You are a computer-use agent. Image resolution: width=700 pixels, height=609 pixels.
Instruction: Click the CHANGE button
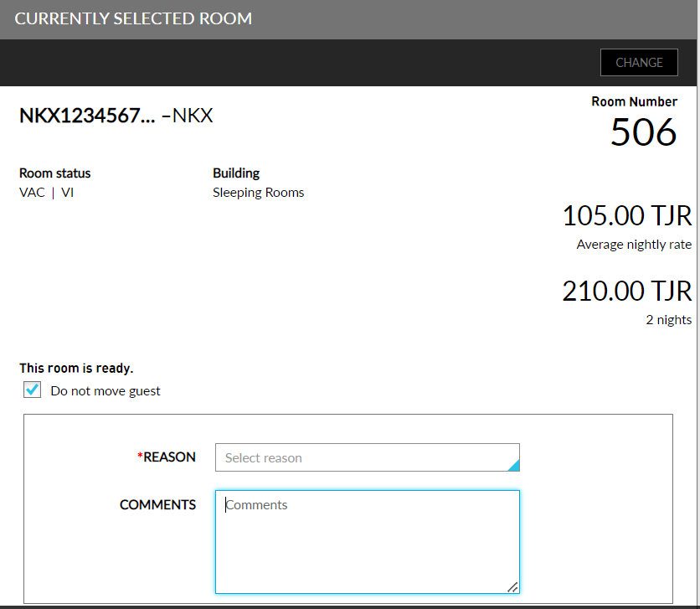pos(639,63)
